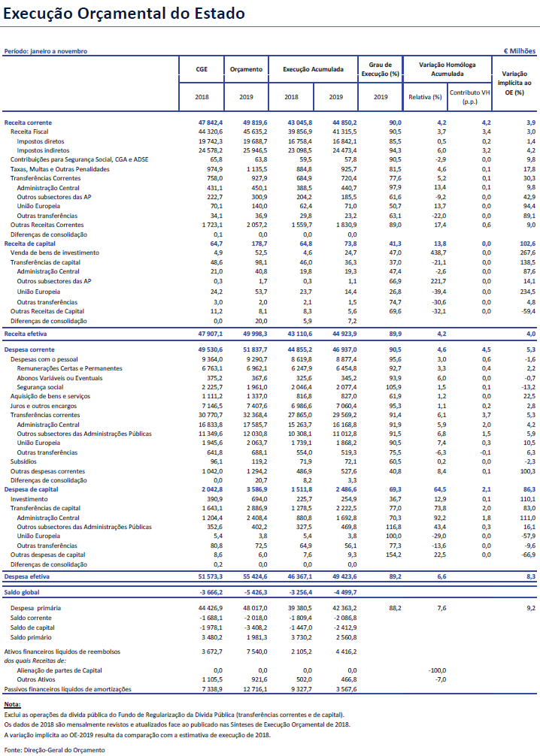Select the 'Grau de Execução (%)' header

381,69
